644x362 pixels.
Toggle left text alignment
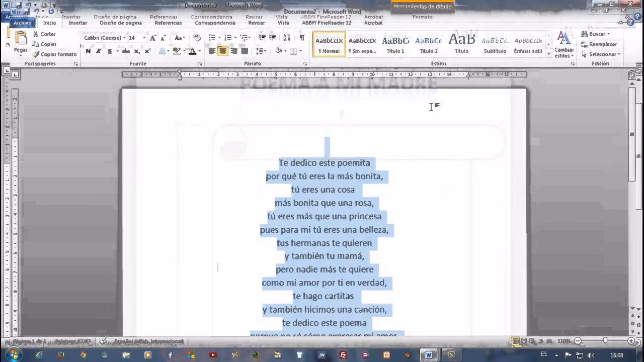tap(212, 51)
